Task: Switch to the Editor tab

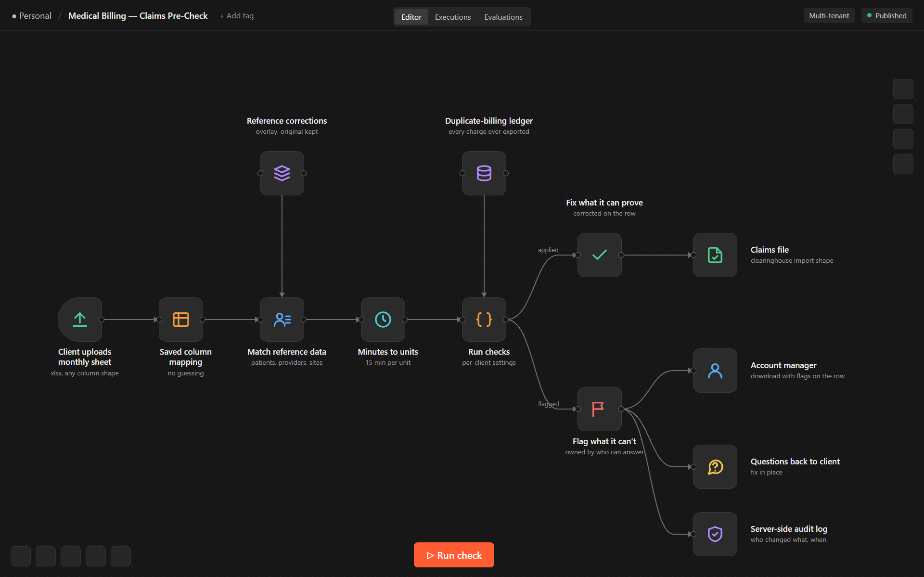Action: pyautogui.click(x=411, y=17)
